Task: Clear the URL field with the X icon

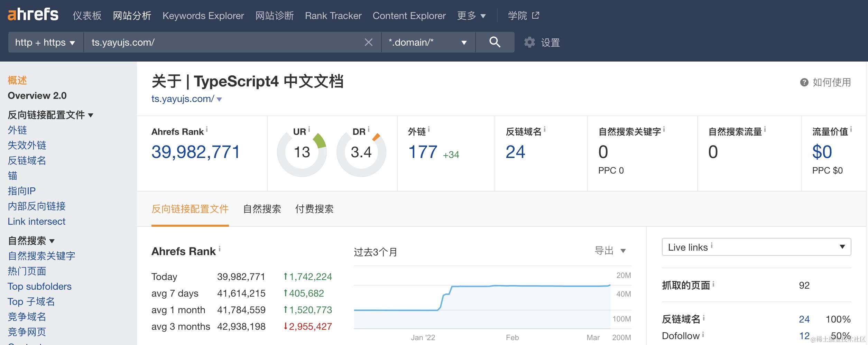Action: pos(369,42)
